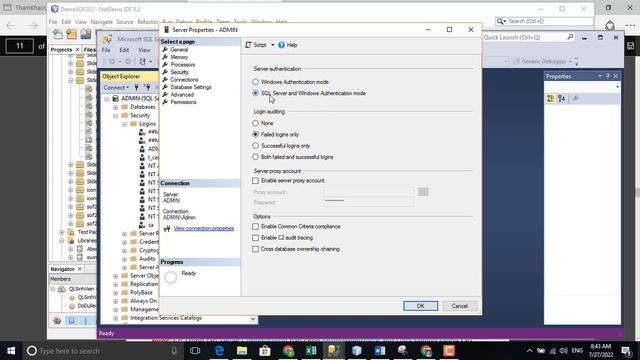Click the Quick Launch input field
The width and height of the screenshot is (640, 360).
pyautogui.click(x=524, y=37)
